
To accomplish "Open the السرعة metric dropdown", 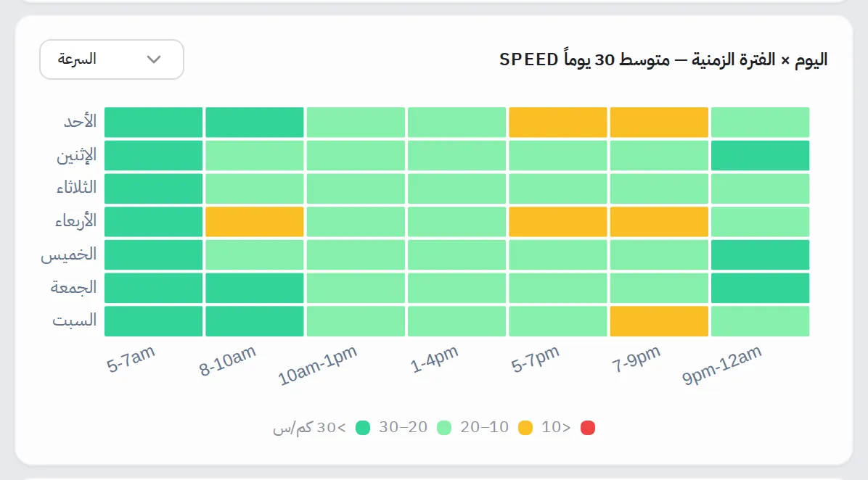I will (111, 59).
